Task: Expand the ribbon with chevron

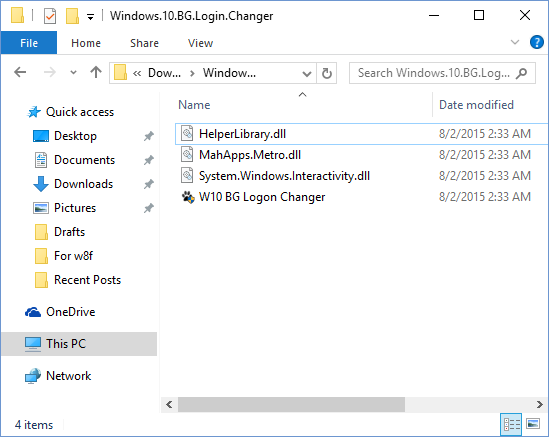Action: coord(515,42)
